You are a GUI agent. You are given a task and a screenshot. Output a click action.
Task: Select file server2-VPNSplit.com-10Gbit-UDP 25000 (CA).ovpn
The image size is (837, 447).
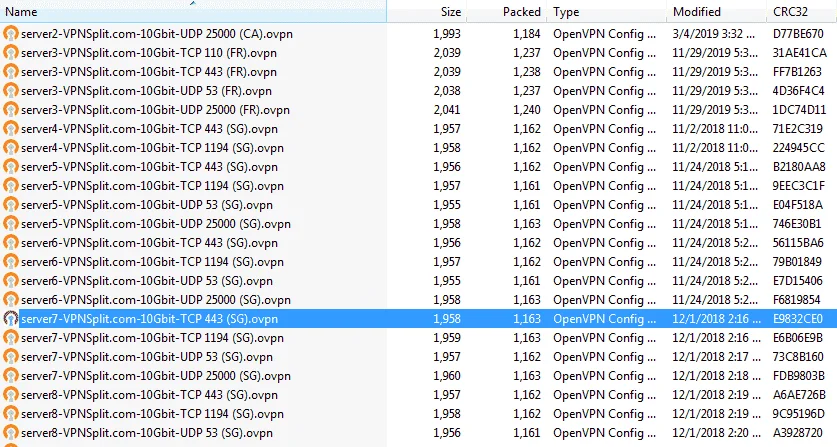(157, 34)
